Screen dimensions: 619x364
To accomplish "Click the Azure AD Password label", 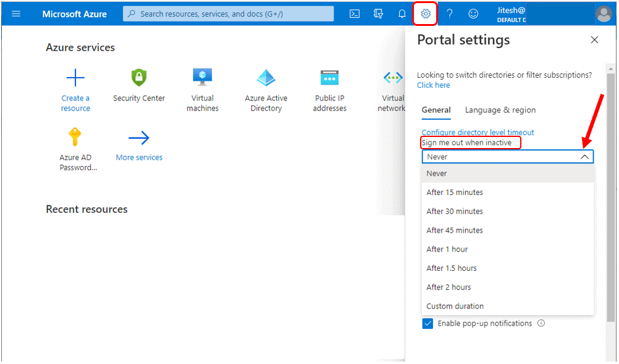I will point(78,162).
